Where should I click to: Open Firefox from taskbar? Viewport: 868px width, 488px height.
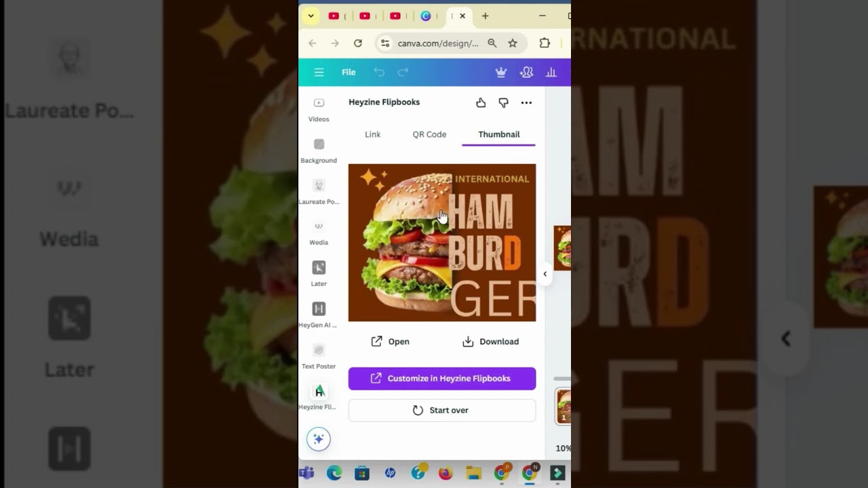(446, 473)
